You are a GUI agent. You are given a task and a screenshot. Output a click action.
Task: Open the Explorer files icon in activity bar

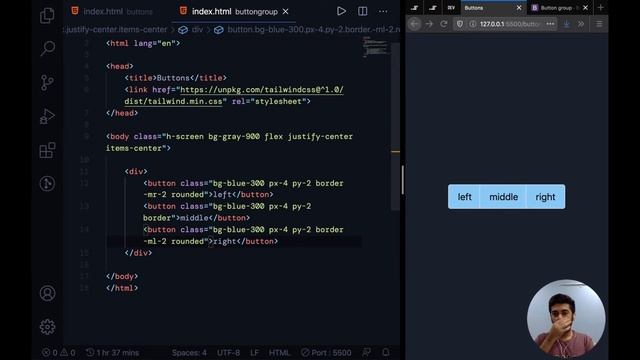coord(47,16)
